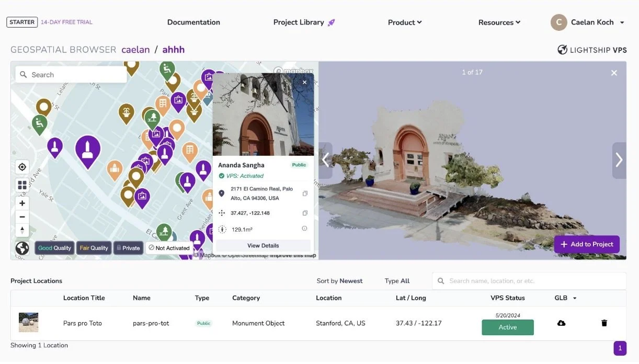Select green tree pin by El Camino label
The image size is (639, 364).
click(164, 233)
